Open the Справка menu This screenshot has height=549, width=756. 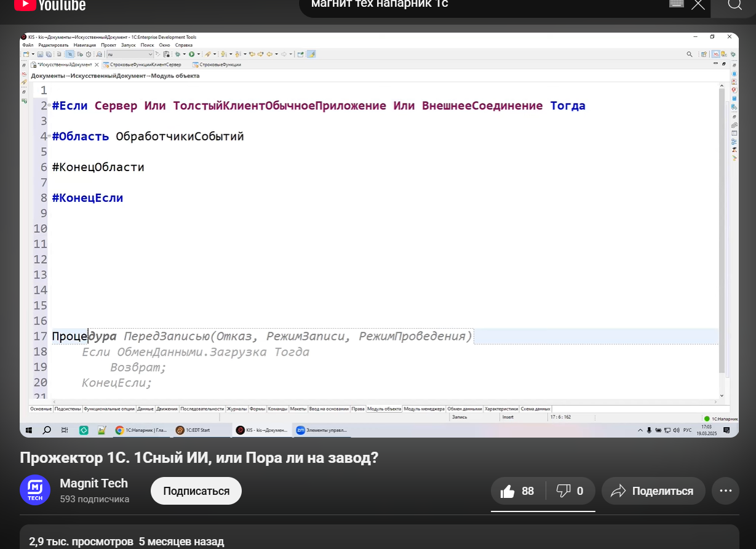[184, 45]
